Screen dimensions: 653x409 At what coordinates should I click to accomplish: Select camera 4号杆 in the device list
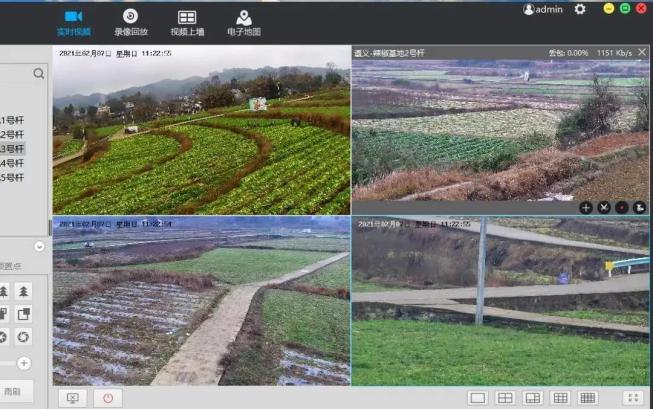click(12, 163)
